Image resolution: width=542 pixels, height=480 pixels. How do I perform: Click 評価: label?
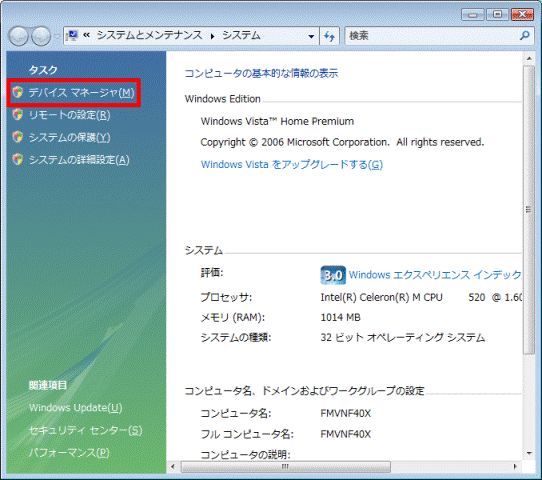[212, 273]
